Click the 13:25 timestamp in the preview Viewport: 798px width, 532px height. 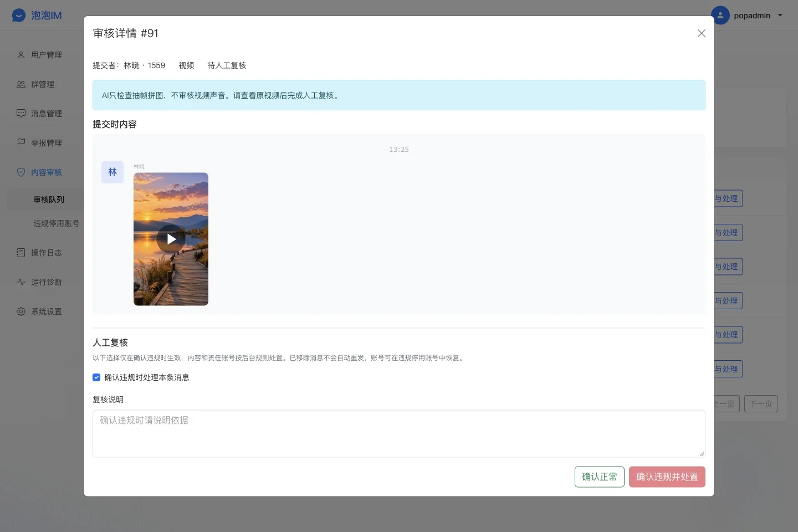pos(399,150)
